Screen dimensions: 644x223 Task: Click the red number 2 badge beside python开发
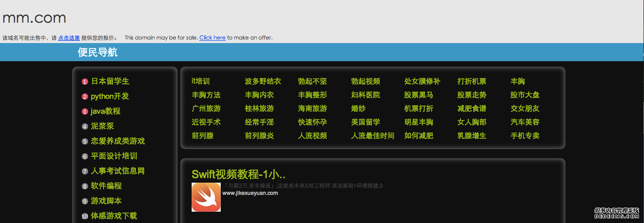coord(85,97)
